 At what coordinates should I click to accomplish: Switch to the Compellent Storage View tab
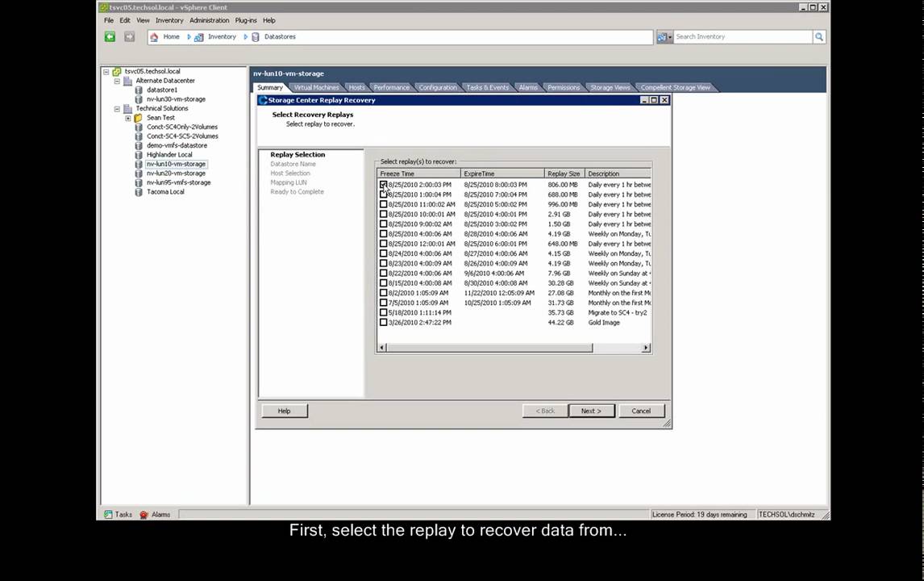click(676, 87)
